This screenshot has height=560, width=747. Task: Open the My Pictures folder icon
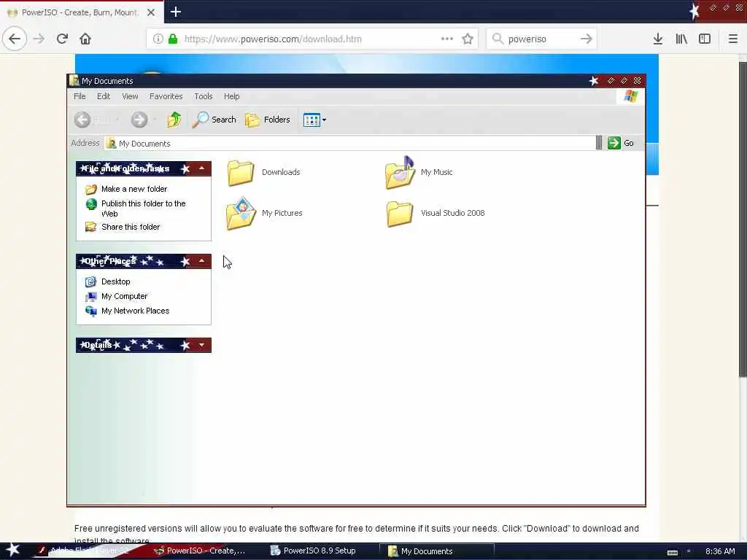click(x=241, y=214)
